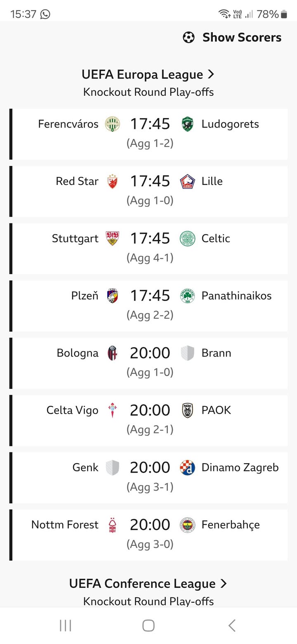This screenshot has width=297, height=644.
Task: Tap the Dinamo Zagreb club crest
Action: point(188,468)
